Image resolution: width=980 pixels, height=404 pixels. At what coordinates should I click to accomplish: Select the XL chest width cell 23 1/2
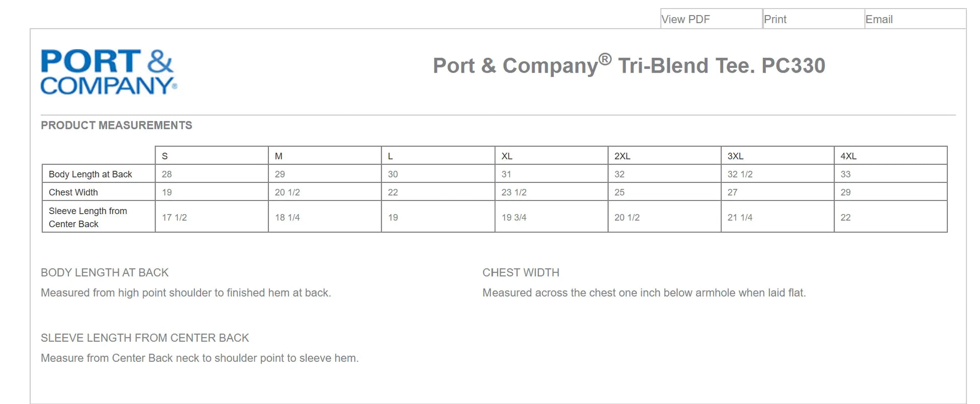click(514, 192)
